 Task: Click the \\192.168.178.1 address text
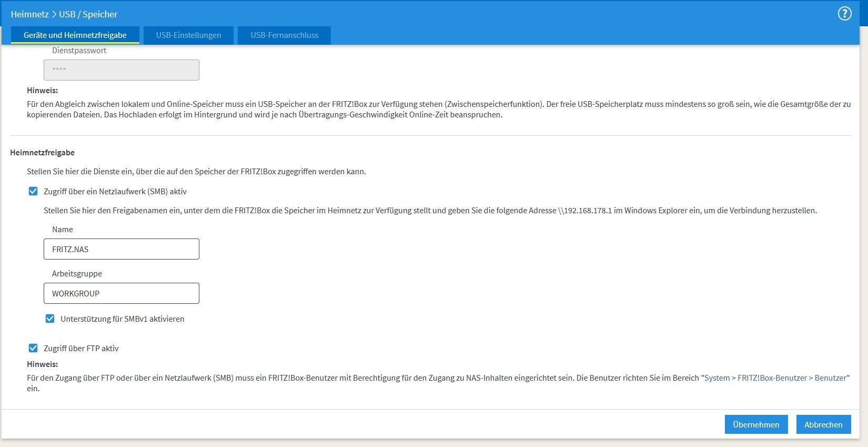[585, 210]
